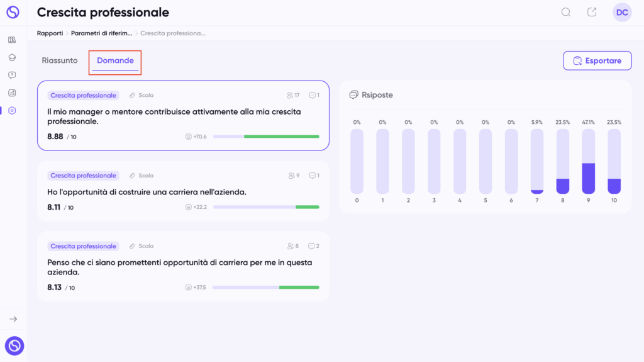
Task: Click the books library sidebar icon
Action: 12,40
